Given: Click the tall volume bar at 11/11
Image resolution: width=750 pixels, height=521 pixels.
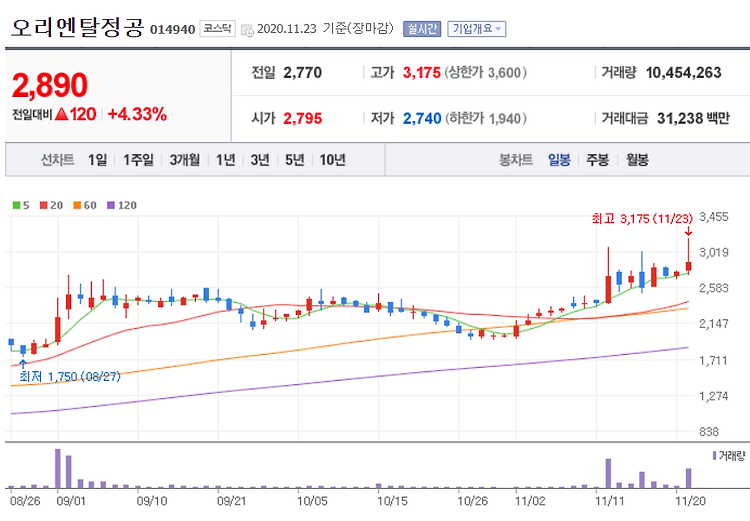Looking at the screenshot, I should [x=608, y=474].
